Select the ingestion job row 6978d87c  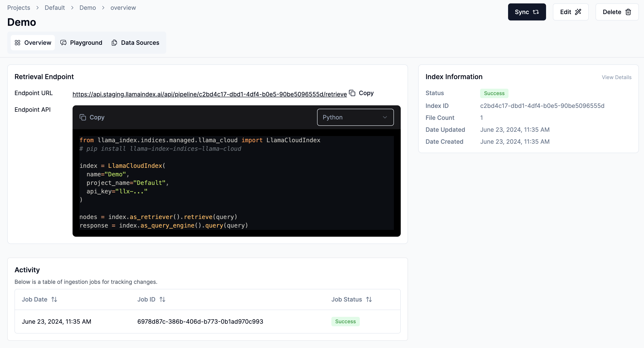point(200,321)
